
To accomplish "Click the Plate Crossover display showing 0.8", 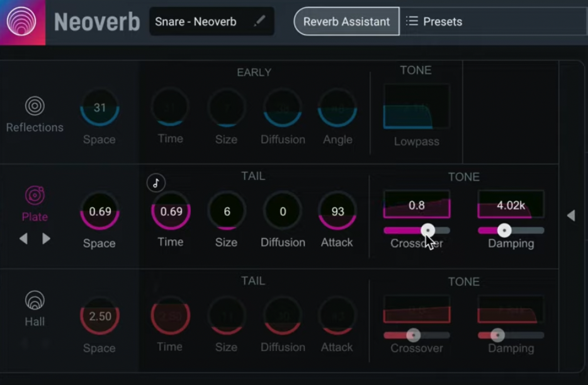I will pos(417,204).
